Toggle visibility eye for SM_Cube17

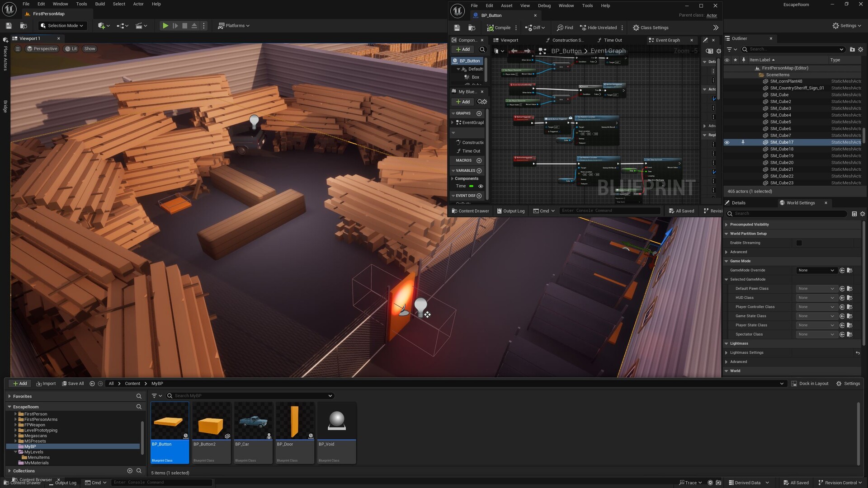[x=727, y=142]
